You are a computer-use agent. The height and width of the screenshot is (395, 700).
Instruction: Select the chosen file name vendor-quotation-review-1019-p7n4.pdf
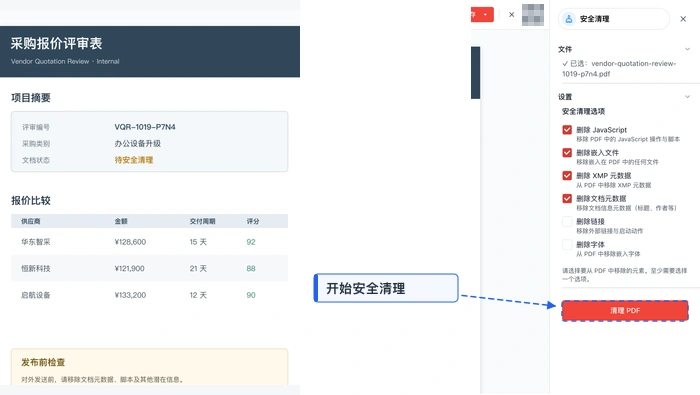(x=619, y=69)
